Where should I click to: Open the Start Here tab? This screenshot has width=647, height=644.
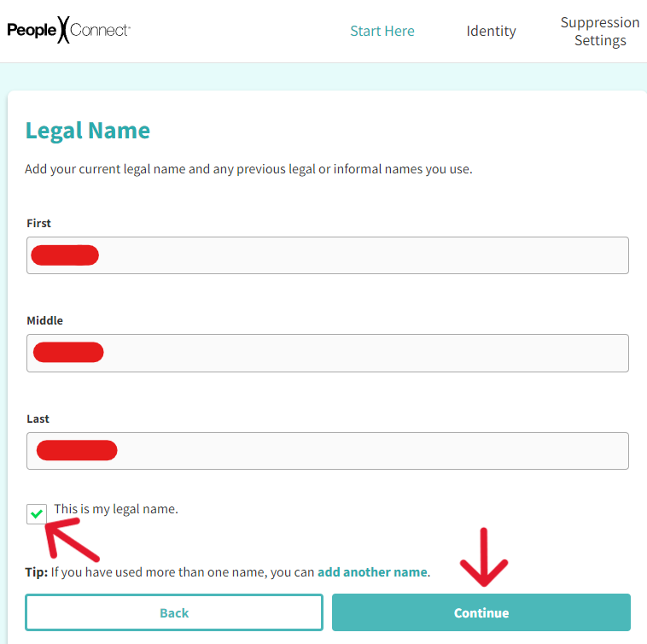pyautogui.click(x=382, y=31)
